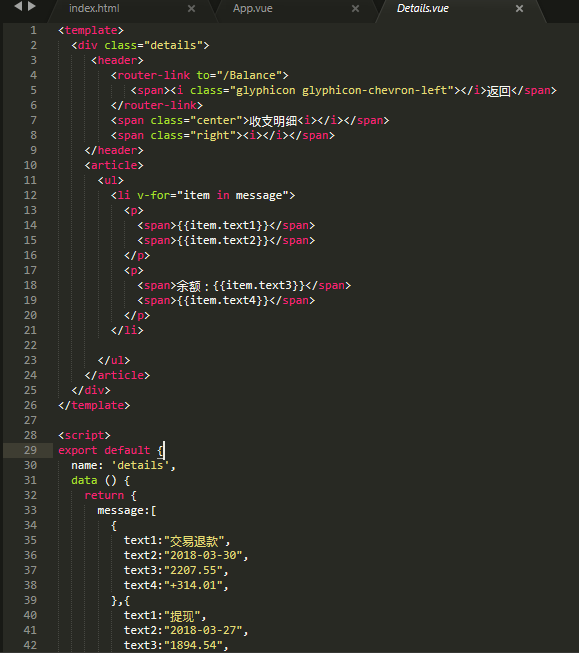Click the closing template tag on line 26
The height and width of the screenshot is (653, 579).
[x=94, y=405]
